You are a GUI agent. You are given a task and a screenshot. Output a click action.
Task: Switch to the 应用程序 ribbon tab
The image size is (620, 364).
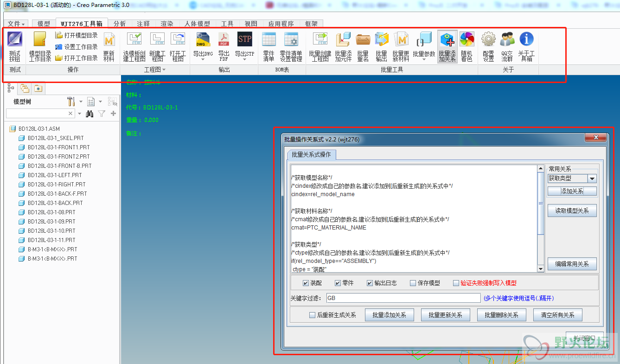281,24
